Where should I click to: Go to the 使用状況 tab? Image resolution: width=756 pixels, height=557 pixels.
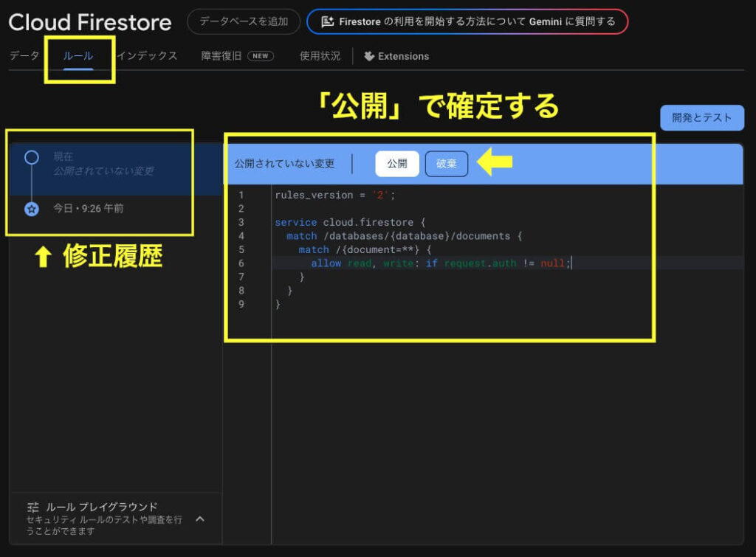[x=320, y=56]
